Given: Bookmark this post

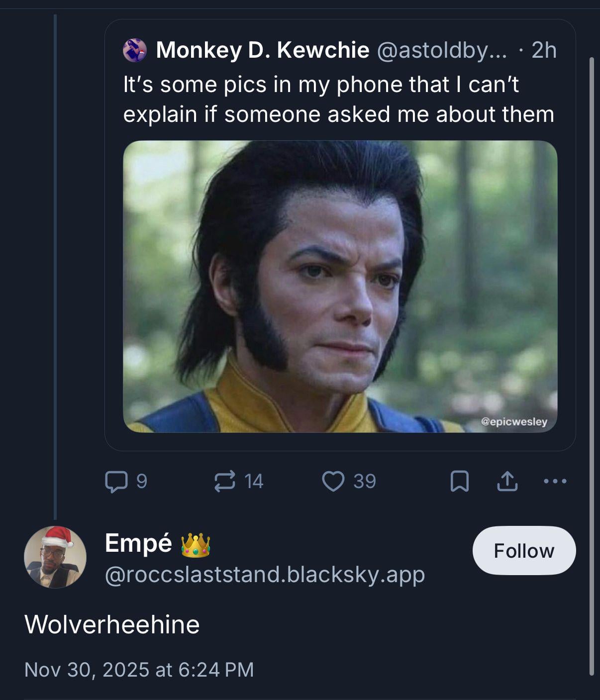Looking at the screenshot, I should pos(459,481).
